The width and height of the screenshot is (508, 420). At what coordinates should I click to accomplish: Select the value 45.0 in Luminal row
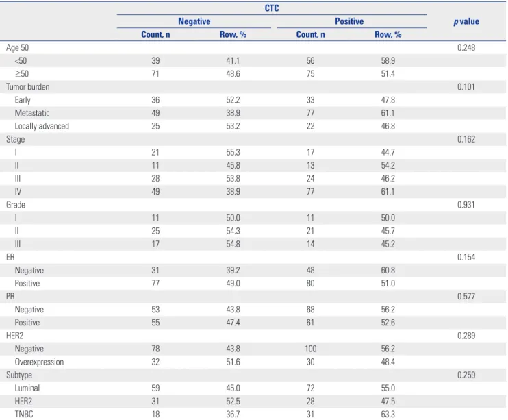point(233,388)
